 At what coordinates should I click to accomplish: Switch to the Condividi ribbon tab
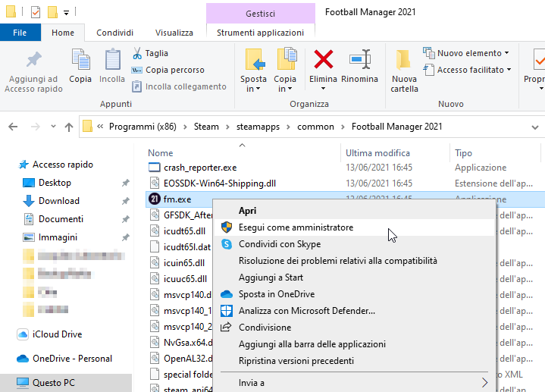pyautogui.click(x=114, y=33)
